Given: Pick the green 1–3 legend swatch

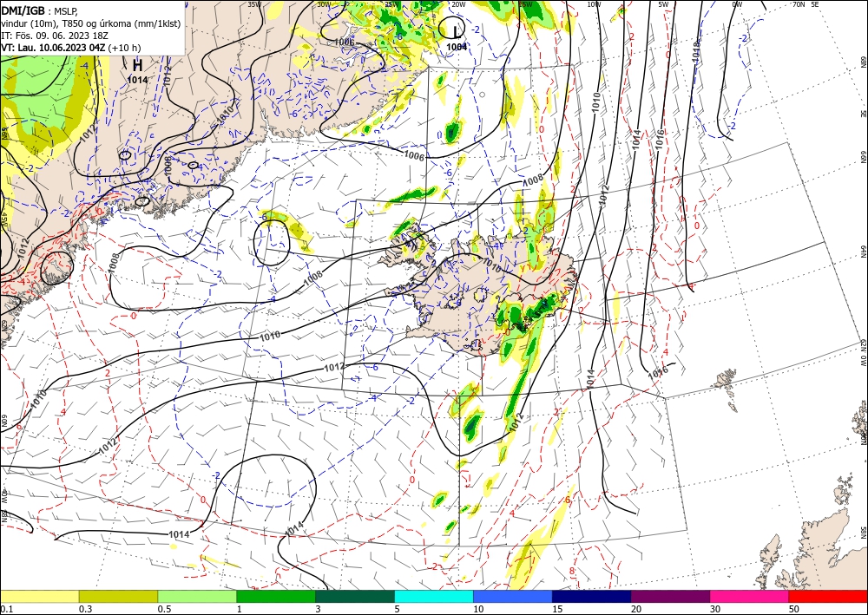Looking at the screenshot, I should [276, 596].
